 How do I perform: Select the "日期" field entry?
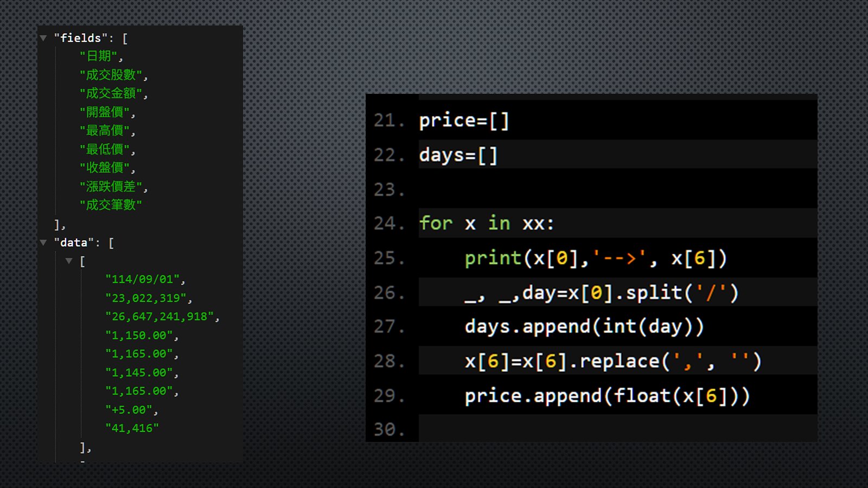(x=101, y=56)
